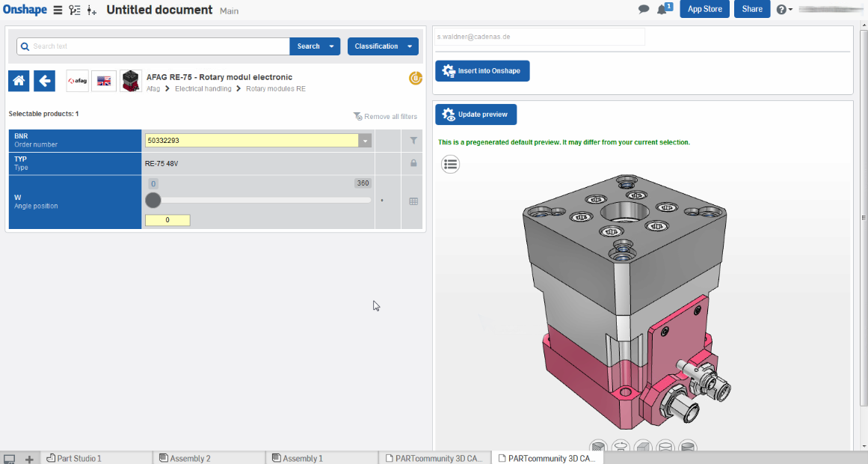Screen dimensions: 868x464
Task: Open the notifications bell
Action: [x=662, y=10]
